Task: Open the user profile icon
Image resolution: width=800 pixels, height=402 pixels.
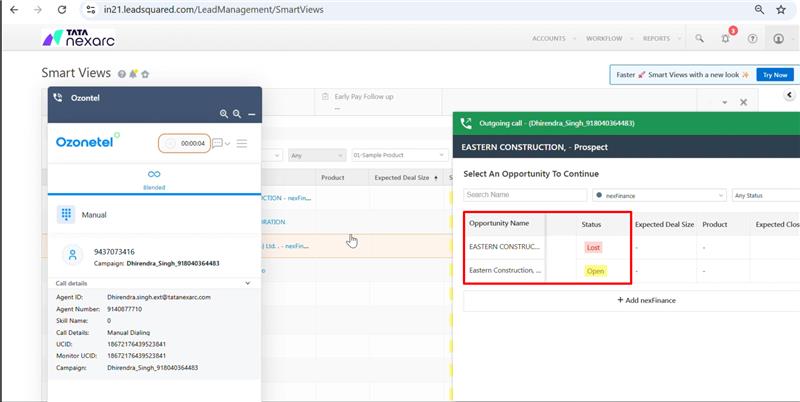Action: [778, 39]
